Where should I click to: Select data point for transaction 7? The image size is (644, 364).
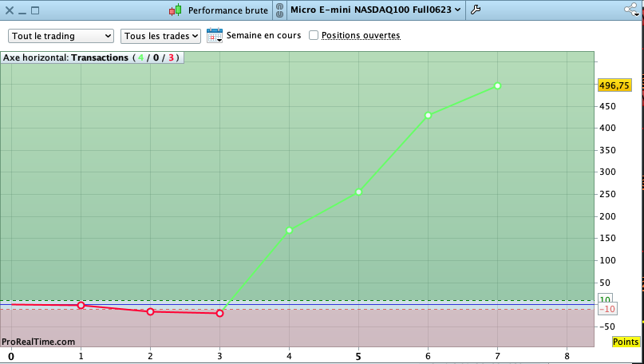497,86
